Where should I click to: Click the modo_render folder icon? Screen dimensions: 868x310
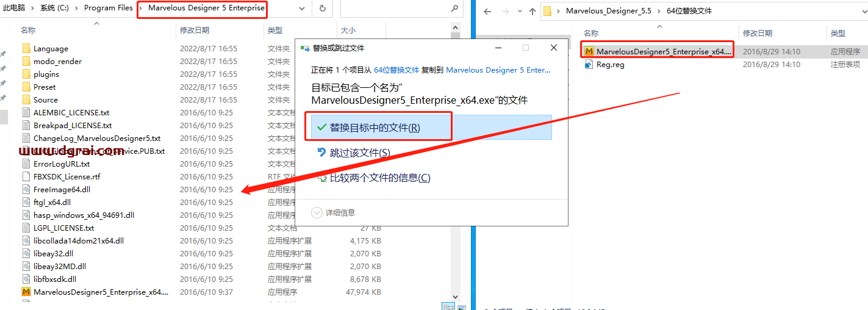click(26, 61)
